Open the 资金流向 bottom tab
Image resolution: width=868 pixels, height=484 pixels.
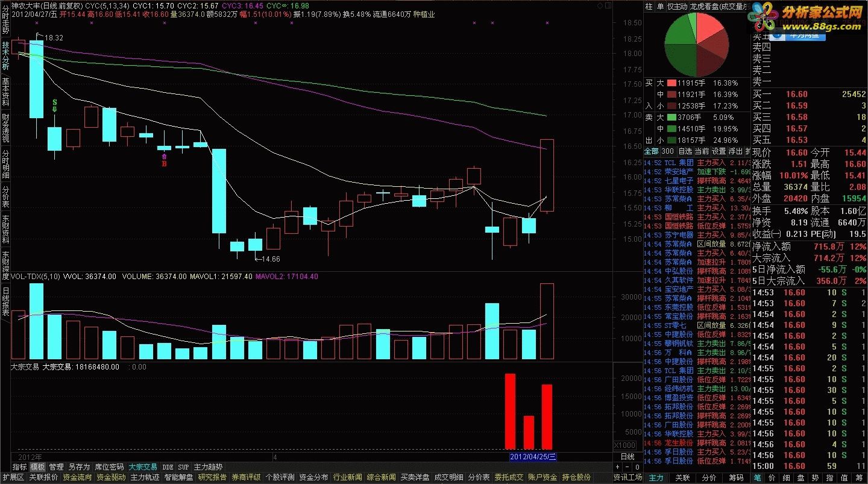77,477
